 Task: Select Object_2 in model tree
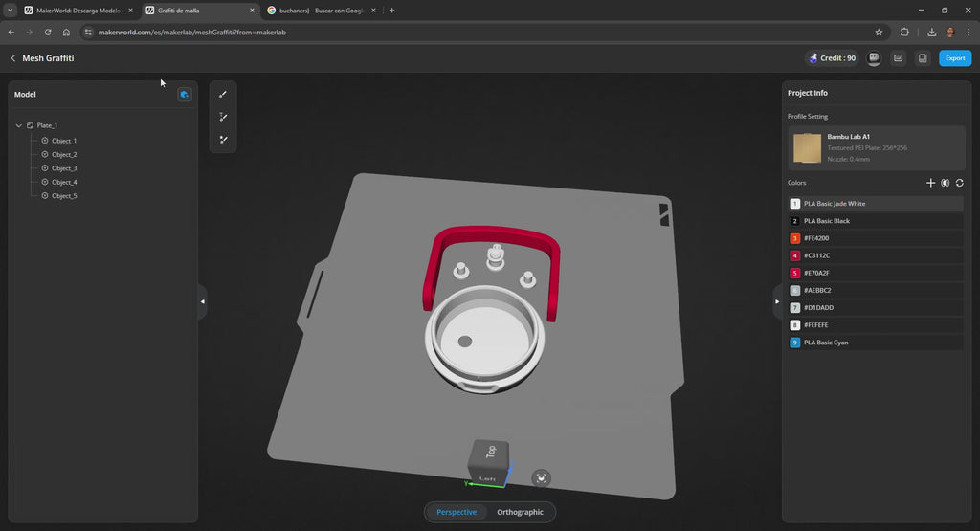pos(64,154)
